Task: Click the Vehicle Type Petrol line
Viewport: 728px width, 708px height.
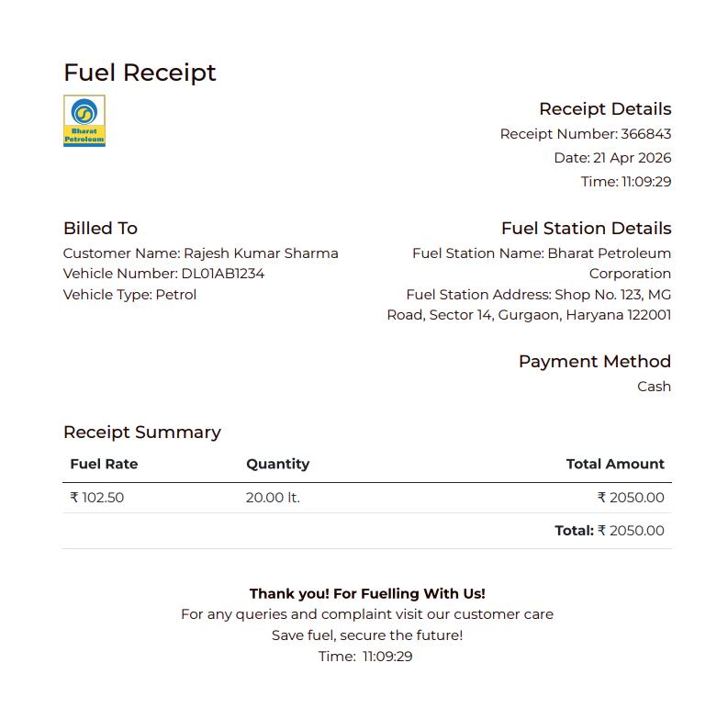Action: [x=129, y=295]
